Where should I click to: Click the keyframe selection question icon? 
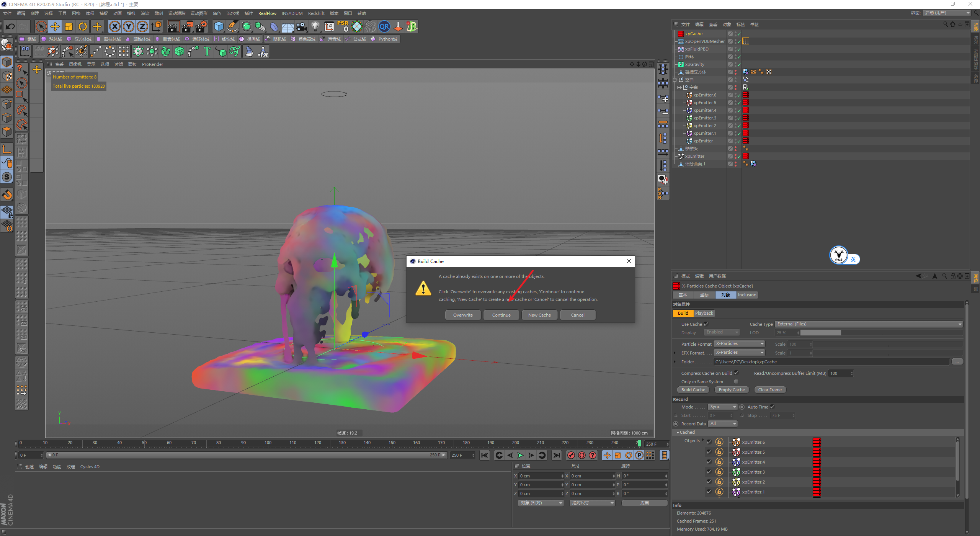(593, 455)
